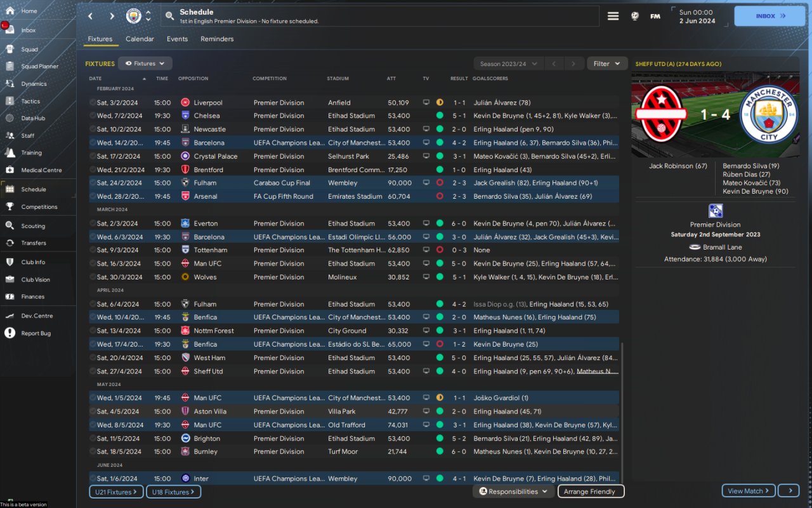Image resolution: width=812 pixels, height=508 pixels.
Task: Open the hamburger menu in the top bar
Action: [613, 16]
